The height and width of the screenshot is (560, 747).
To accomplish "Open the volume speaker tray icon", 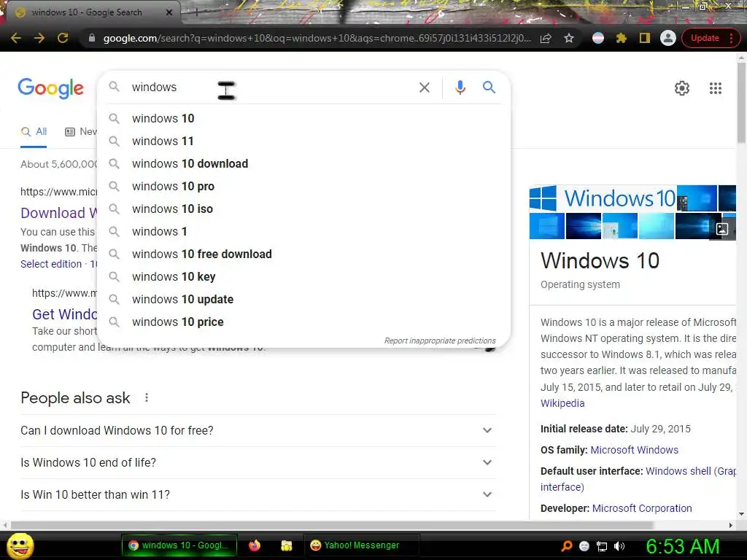I will [x=619, y=546].
